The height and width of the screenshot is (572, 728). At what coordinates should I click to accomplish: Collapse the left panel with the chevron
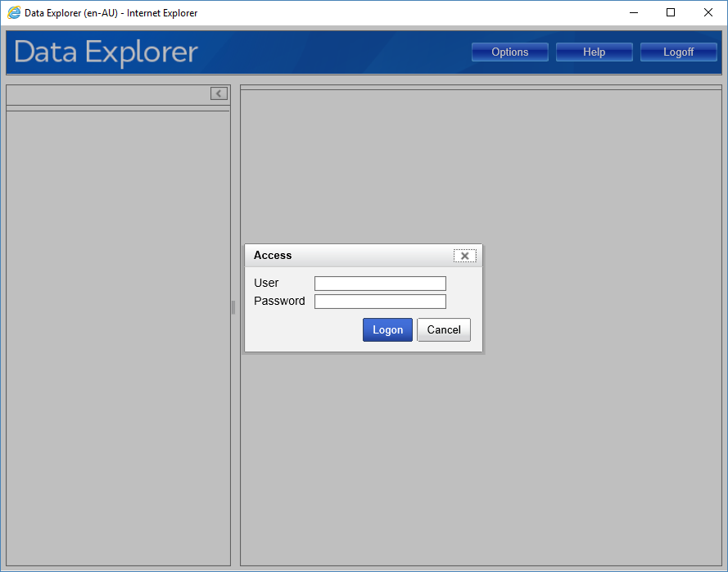[219, 93]
